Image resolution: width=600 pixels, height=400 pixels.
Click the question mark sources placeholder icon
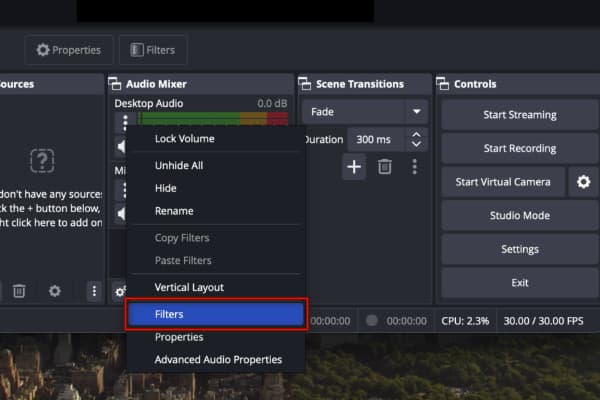click(x=42, y=161)
